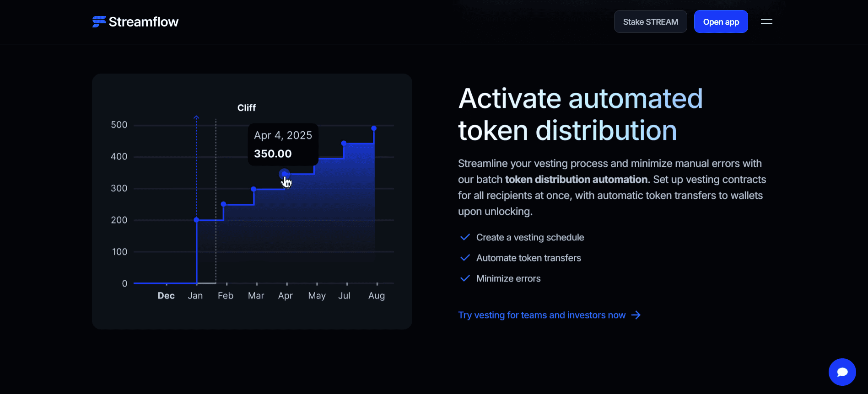This screenshot has height=394, width=868.
Task: Click the Jul axis label
Action: pos(344,296)
